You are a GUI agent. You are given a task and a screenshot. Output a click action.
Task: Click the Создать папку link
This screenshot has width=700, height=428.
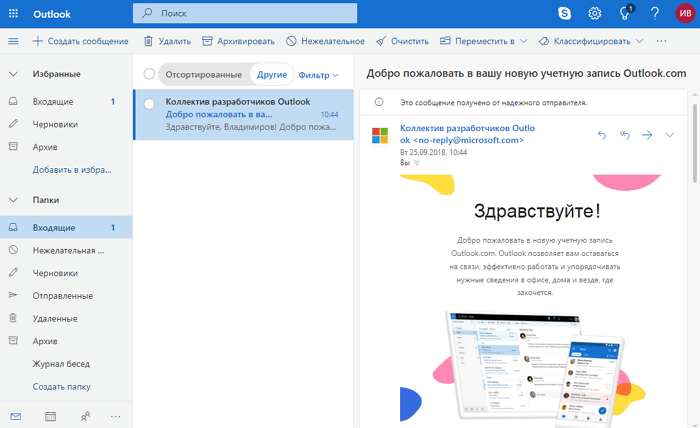click(x=61, y=387)
